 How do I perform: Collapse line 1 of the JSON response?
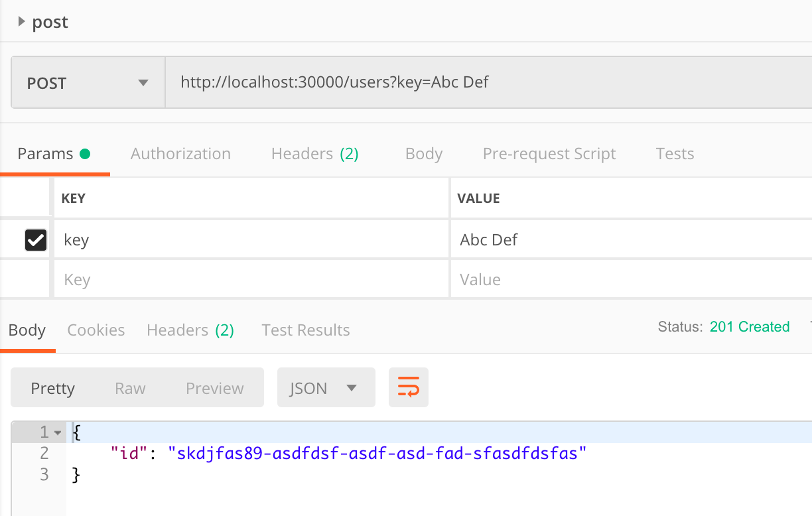point(56,432)
